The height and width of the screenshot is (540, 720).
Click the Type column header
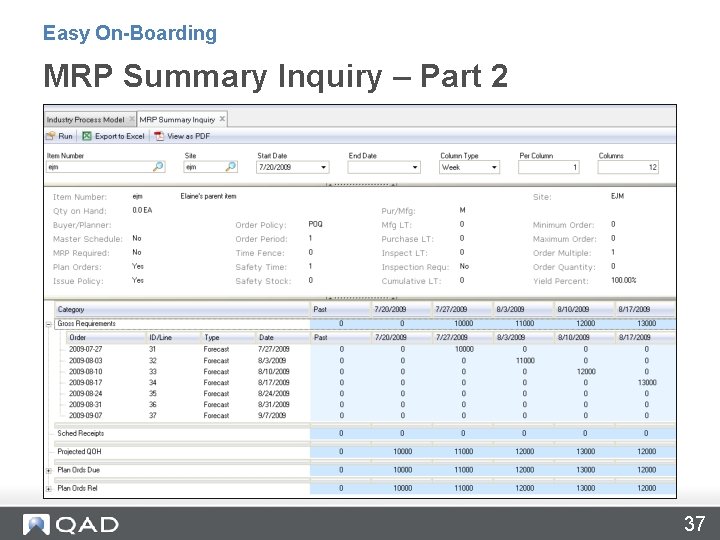click(228, 337)
